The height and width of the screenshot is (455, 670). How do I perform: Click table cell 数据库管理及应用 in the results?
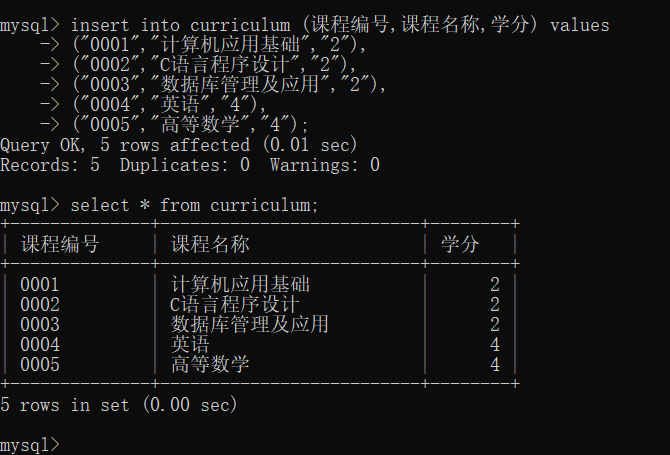pos(250,325)
